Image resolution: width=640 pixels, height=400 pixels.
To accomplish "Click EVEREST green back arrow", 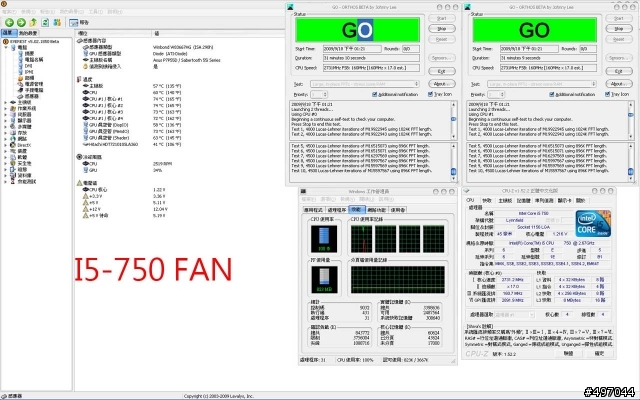I will (9, 22).
